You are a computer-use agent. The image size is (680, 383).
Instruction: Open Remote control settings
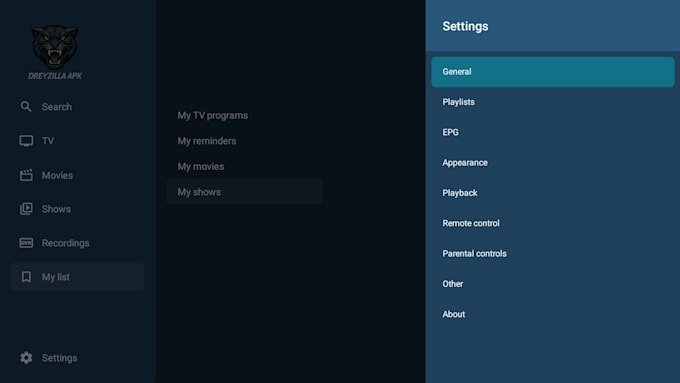552,223
